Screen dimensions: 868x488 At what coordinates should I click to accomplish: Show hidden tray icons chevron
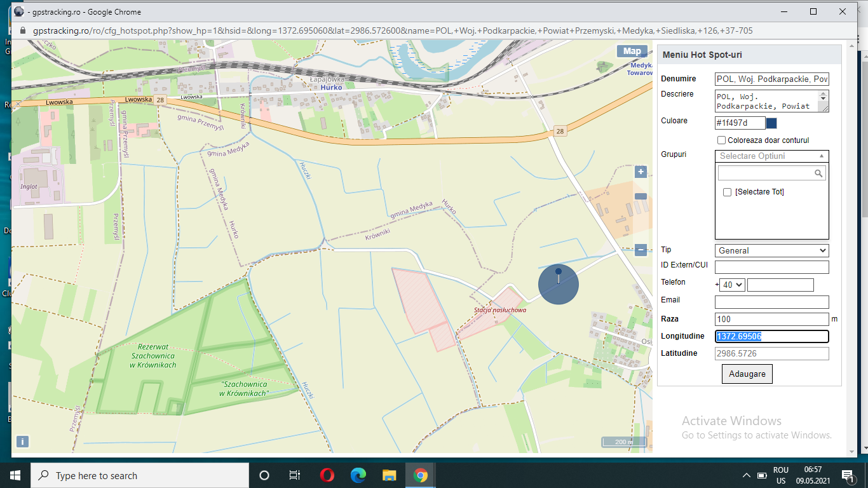[x=746, y=475]
